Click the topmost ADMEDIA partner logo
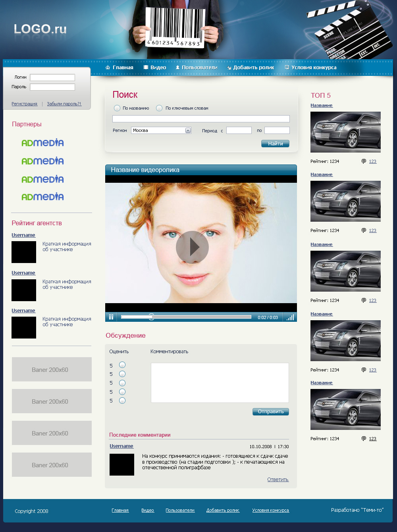Image resolution: width=397 pixels, height=532 pixels. coord(42,143)
